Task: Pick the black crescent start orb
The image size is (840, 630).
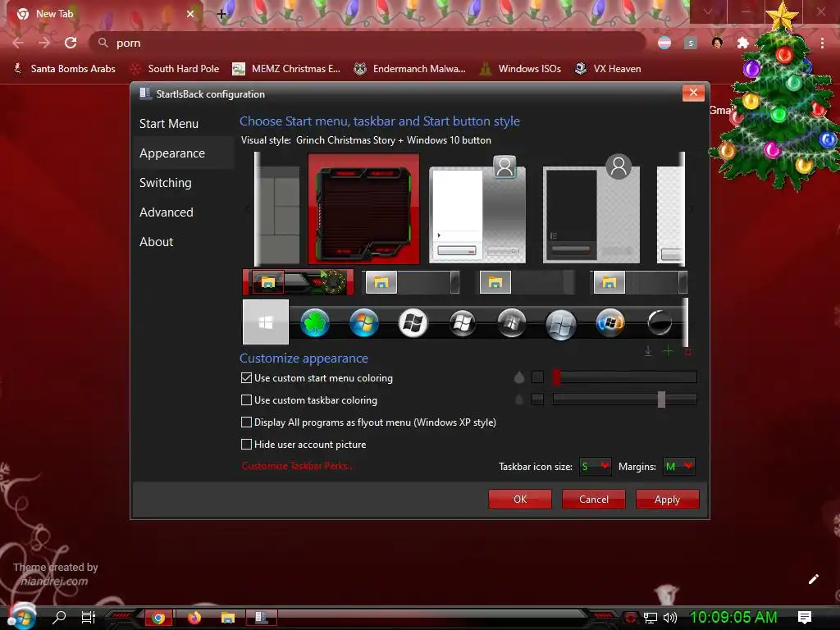Action: click(x=660, y=323)
